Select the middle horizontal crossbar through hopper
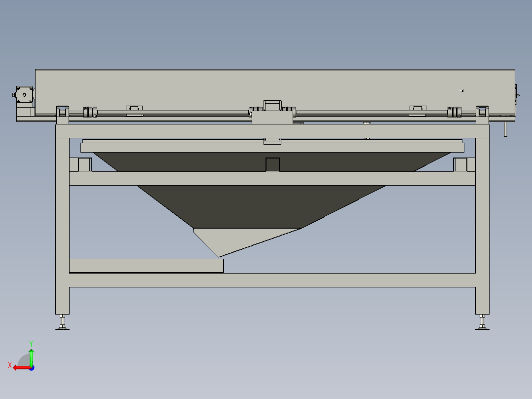The image size is (532, 399). [x=272, y=178]
